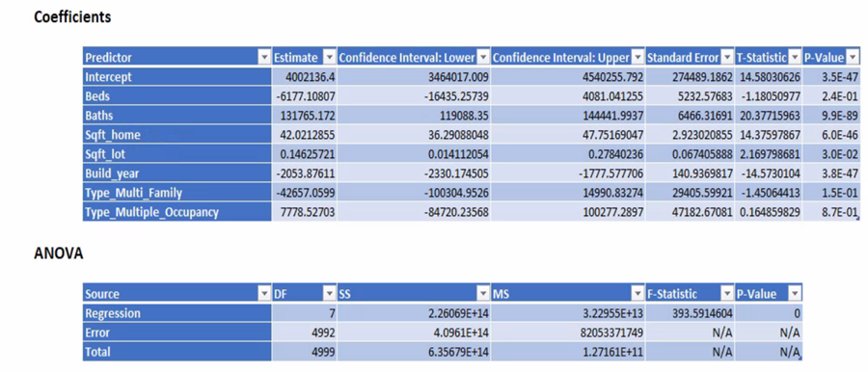Viewport: 868px width, 372px height.
Task: Select lower bound cell 3464017.009
Action: point(414,77)
